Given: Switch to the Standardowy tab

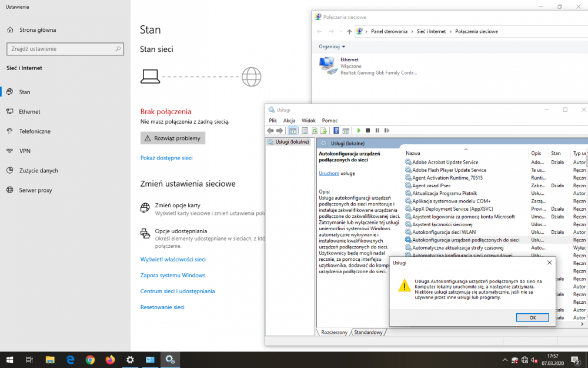Looking at the screenshot, I should (369, 333).
